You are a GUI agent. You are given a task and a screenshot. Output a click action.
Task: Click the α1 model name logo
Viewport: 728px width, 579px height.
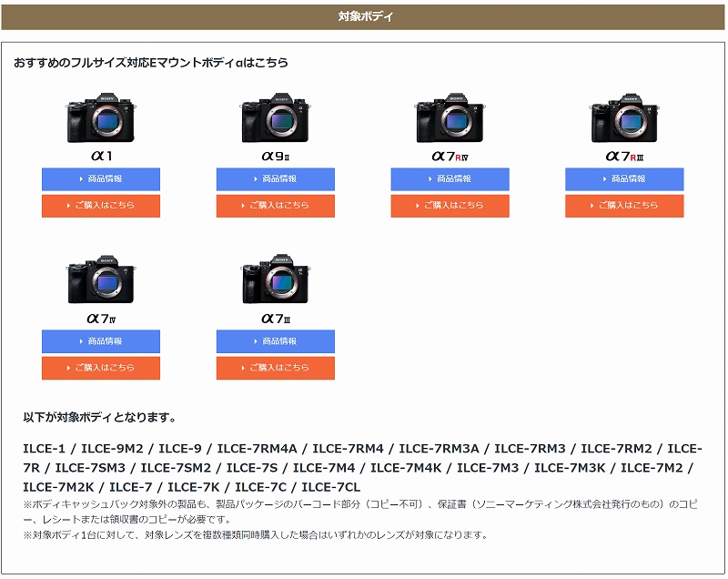pos(101,156)
